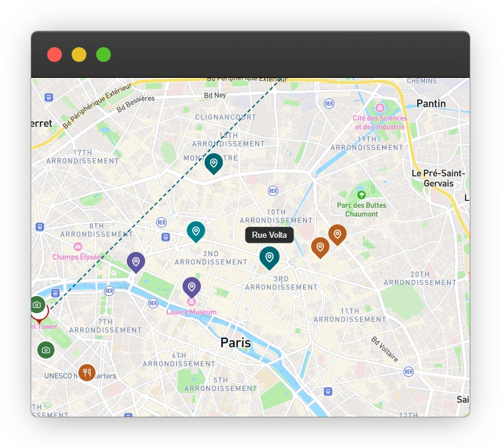Click the Paris city label
The width and height of the screenshot is (501, 448).
235,343
